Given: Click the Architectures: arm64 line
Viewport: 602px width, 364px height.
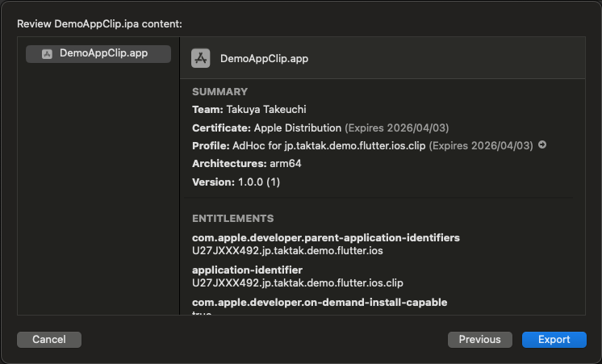Looking at the screenshot, I should [x=247, y=164].
